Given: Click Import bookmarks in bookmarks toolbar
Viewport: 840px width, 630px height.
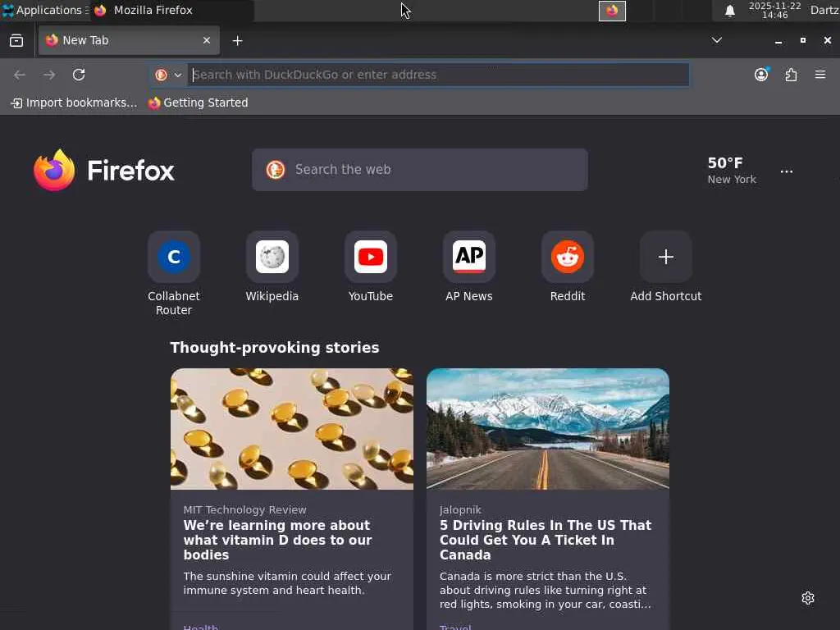Looking at the screenshot, I should click(74, 103).
